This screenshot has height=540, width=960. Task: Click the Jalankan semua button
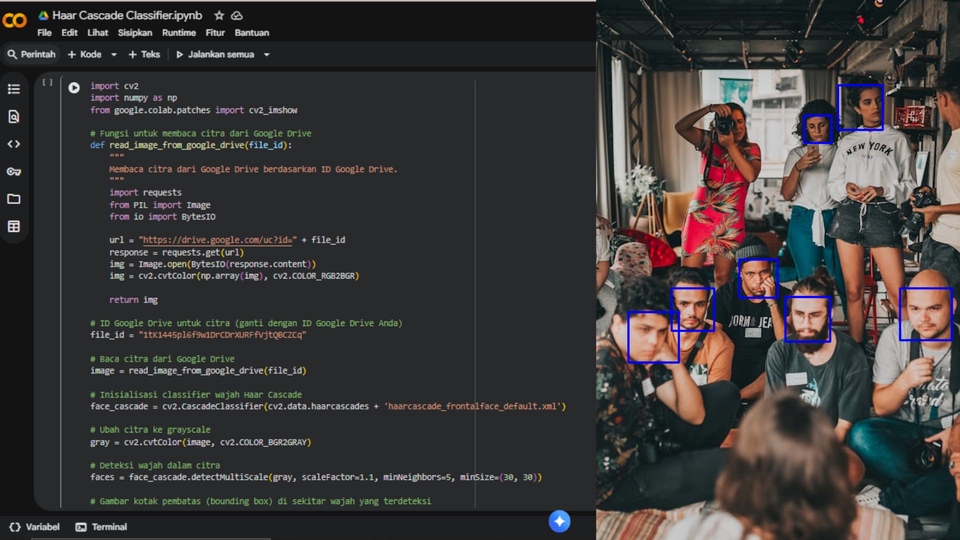point(215,55)
